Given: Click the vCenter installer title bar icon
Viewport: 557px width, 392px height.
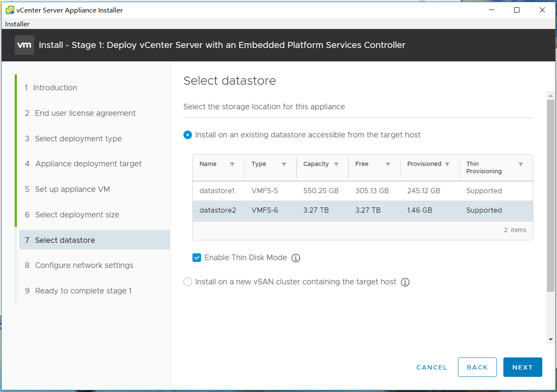Looking at the screenshot, I should [x=10, y=10].
